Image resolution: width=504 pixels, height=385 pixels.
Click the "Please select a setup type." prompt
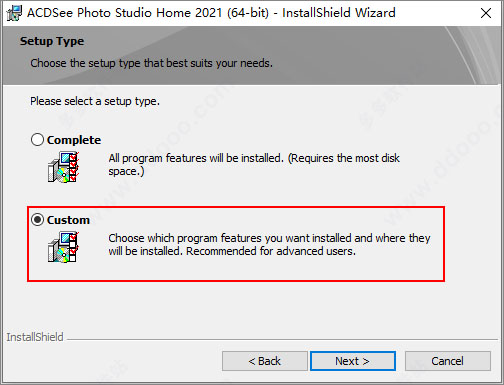95,101
